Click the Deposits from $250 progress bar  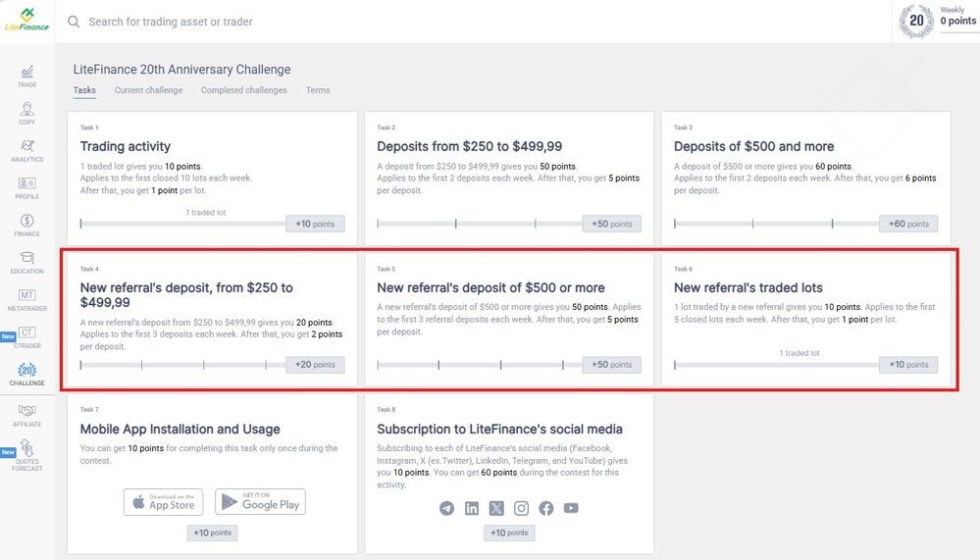[480, 224]
